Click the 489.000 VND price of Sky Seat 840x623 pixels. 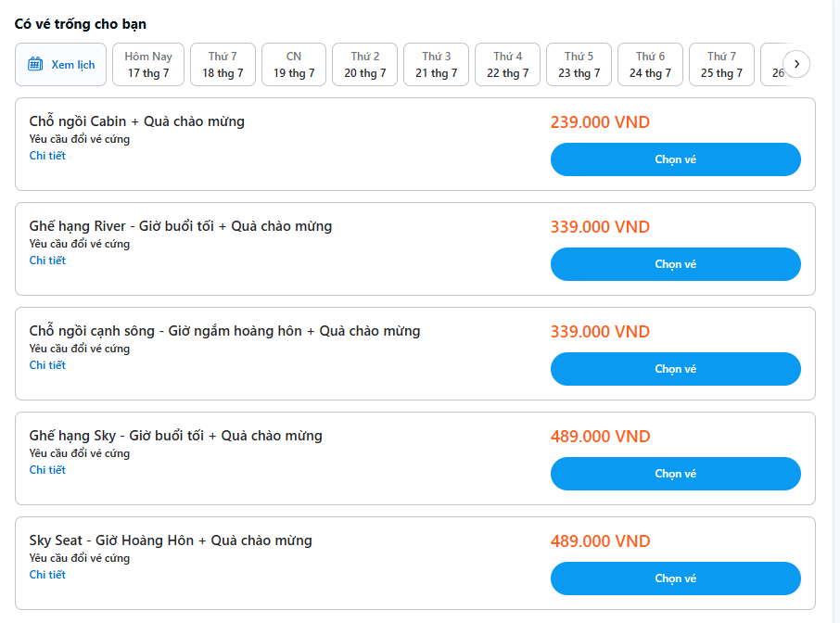[x=600, y=541]
